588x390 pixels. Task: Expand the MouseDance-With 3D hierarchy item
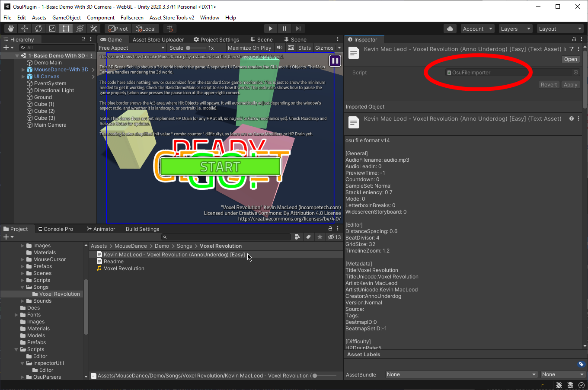(x=23, y=70)
